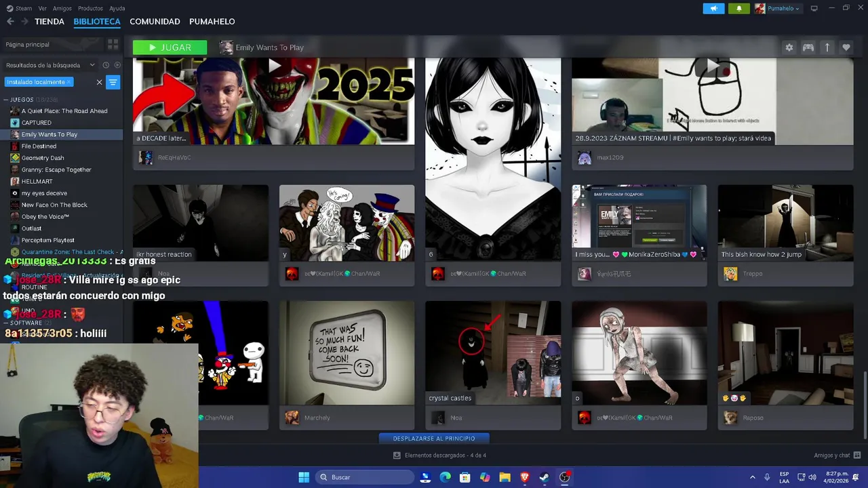Sort by recent activity clock icon
The image size is (868, 488).
[106, 65]
